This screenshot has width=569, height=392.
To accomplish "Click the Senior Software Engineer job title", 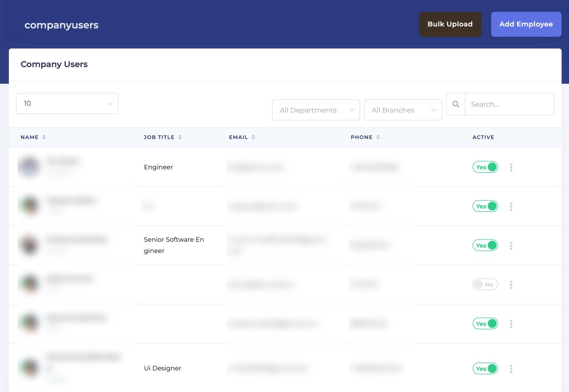I will click(x=174, y=245).
